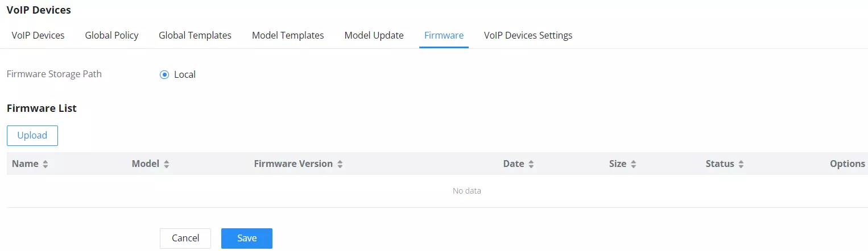Screen dimensions: 868x251
Task: Open VoIP Devices Settings tab
Action: (x=528, y=35)
